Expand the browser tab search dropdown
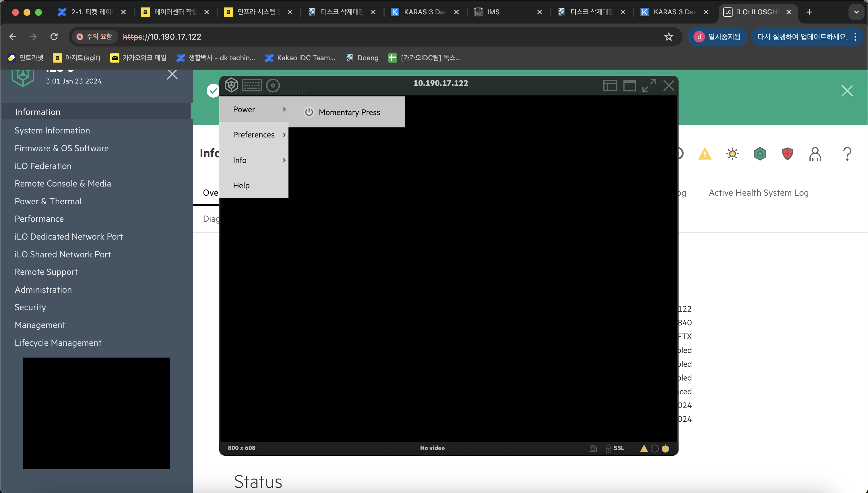 tap(856, 12)
